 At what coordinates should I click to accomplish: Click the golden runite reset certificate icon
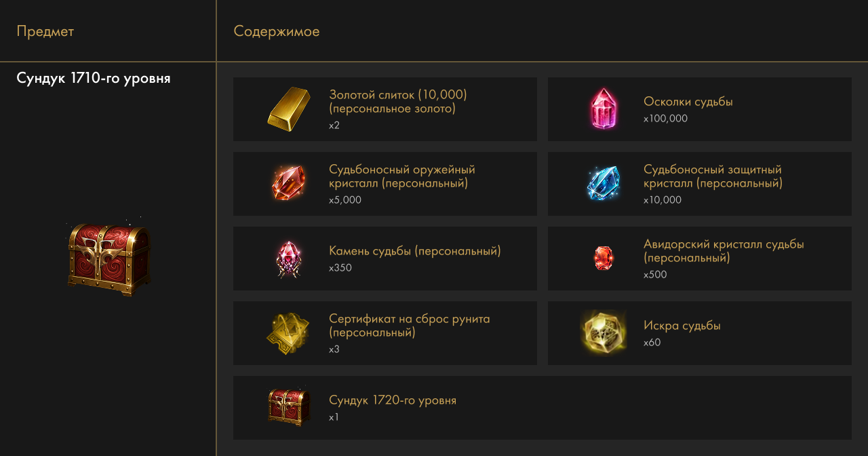click(x=288, y=333)
